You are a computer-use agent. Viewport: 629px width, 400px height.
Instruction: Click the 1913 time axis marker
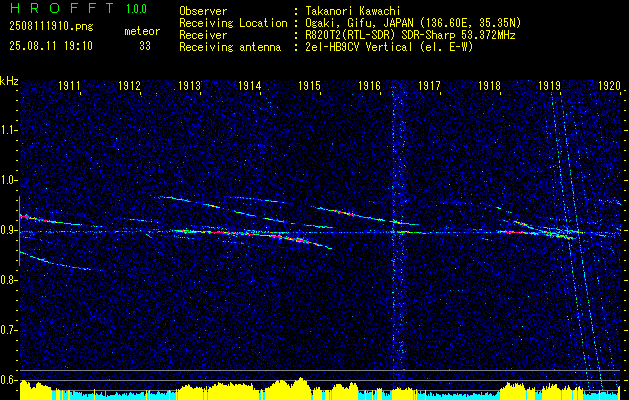189,86
